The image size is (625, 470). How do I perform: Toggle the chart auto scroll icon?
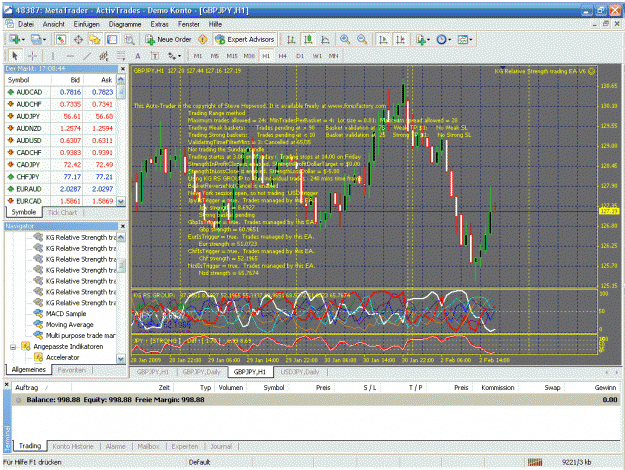[383, 39]
